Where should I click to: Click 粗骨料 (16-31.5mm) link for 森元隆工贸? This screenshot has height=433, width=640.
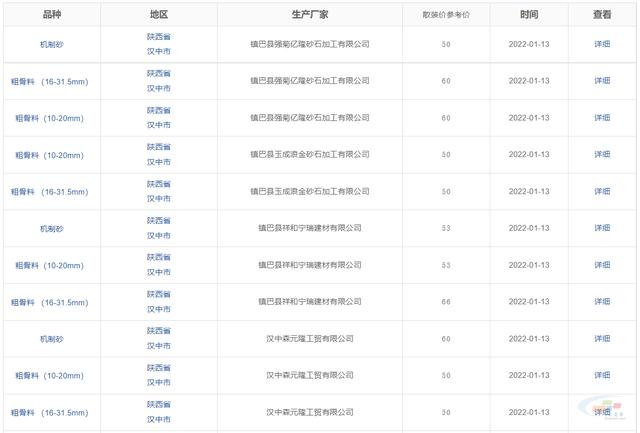[49, 413]
